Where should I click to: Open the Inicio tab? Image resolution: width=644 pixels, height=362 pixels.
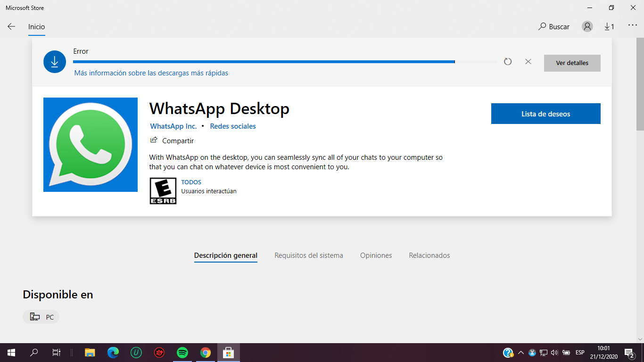tap(36, 27)
